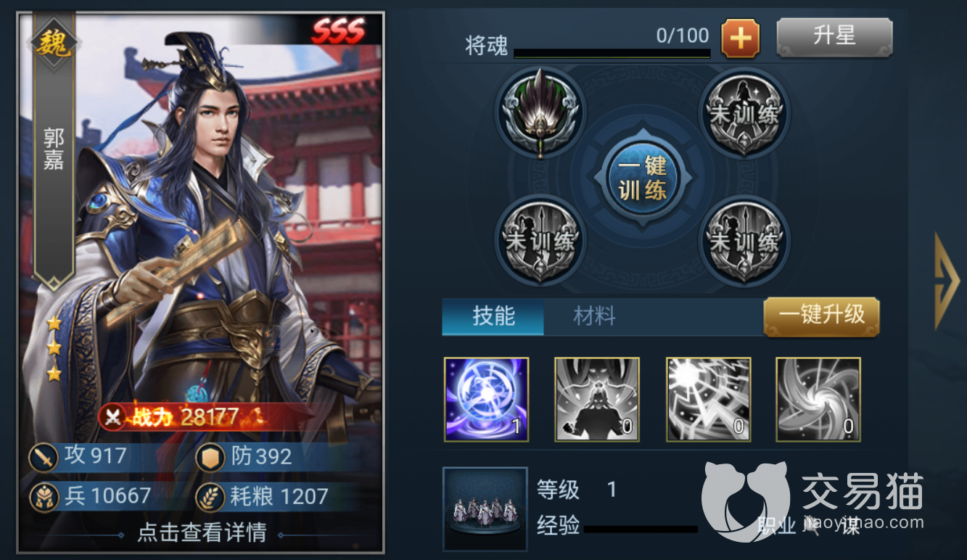Image resolution: width=967 pixels, height=560 pixels.
Task: Select the troop formation thumbnail
Action: click(x=485, y=510)
